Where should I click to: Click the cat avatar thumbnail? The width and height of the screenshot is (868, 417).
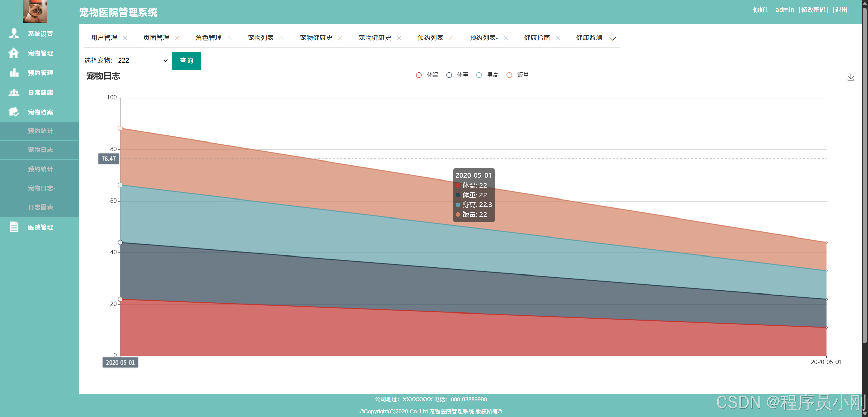pos(35,12)
